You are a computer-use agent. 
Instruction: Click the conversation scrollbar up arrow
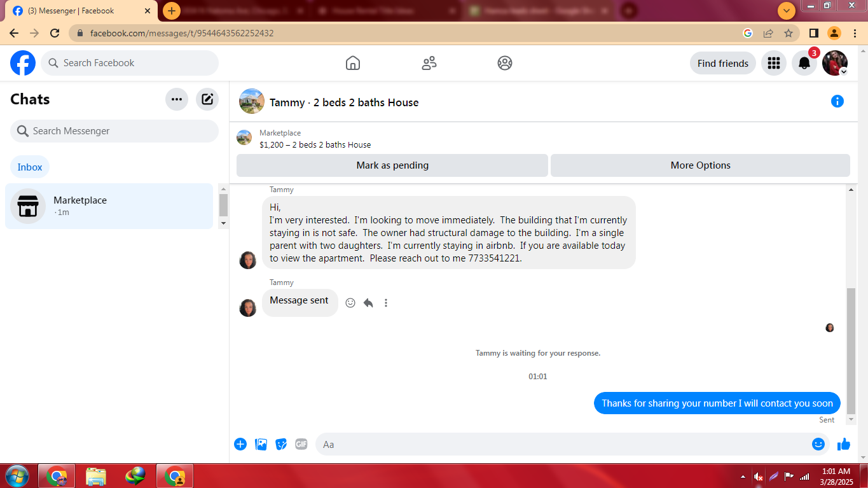click(x=851, y=190)
